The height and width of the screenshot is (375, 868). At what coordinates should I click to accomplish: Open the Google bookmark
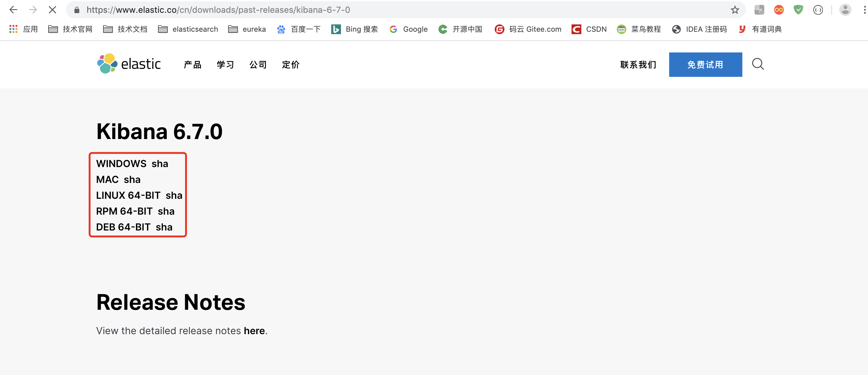pyautogui.click(x=408, y=29)
